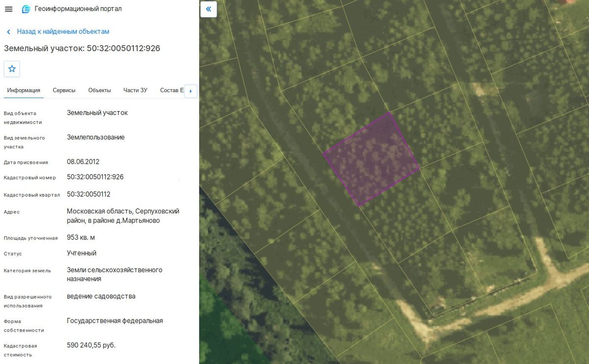Go back via 'Назад к найденным объектам'
This screenshot has height=364, width=589.
click(63, 31)
